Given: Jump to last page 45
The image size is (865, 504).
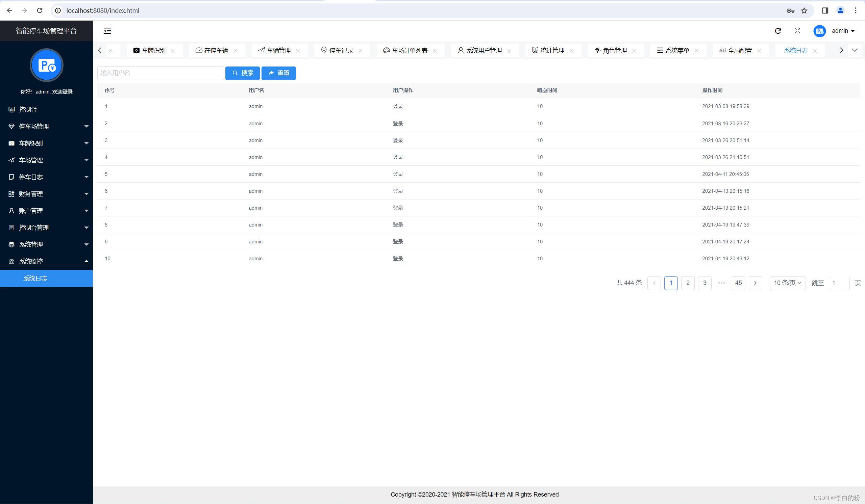Looking at the screenshot, I should click(x=738, y=283).
